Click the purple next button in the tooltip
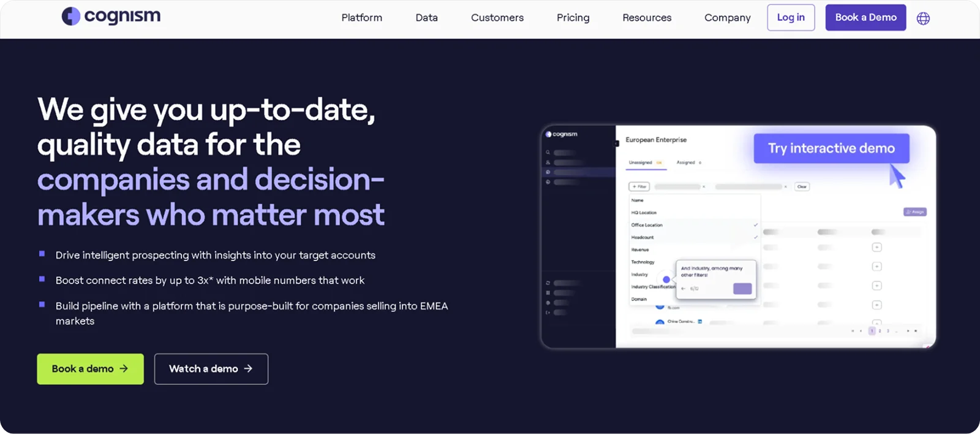The image size is (980, 434). [x=742, y=289]
